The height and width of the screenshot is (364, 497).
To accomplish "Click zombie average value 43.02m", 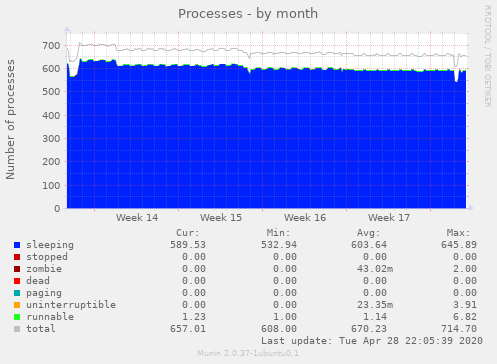I will [x=375, y=269].
